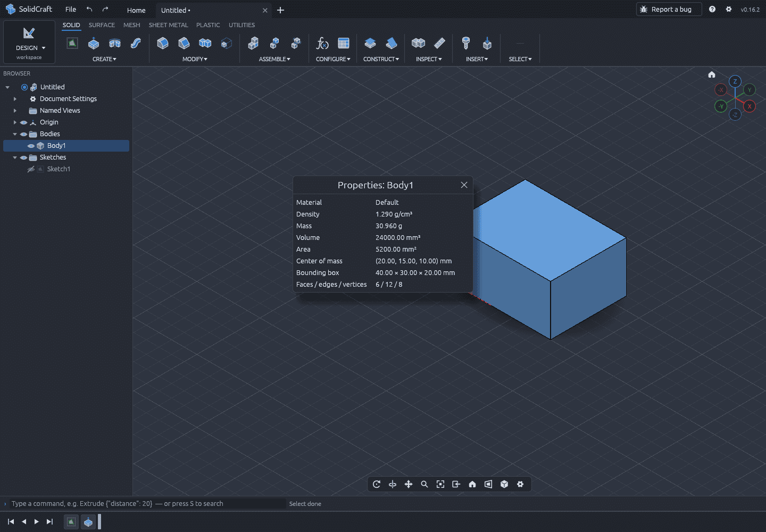Click Home view in bottom navigation bar
Screen dimensions: 766x532
(472, 484)
